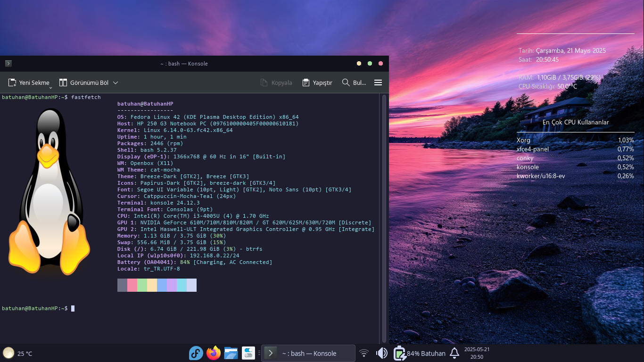This screenshot has height=362, width=644.
Task: Click the OS line showing Fedora Linux 42
Action: 208,117
